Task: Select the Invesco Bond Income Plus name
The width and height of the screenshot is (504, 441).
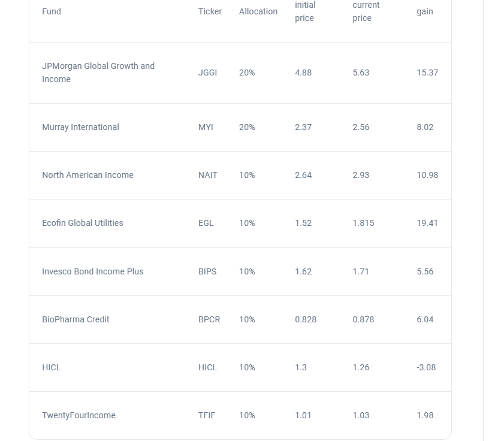Action: pyautogui.click(x=92, y=271)
